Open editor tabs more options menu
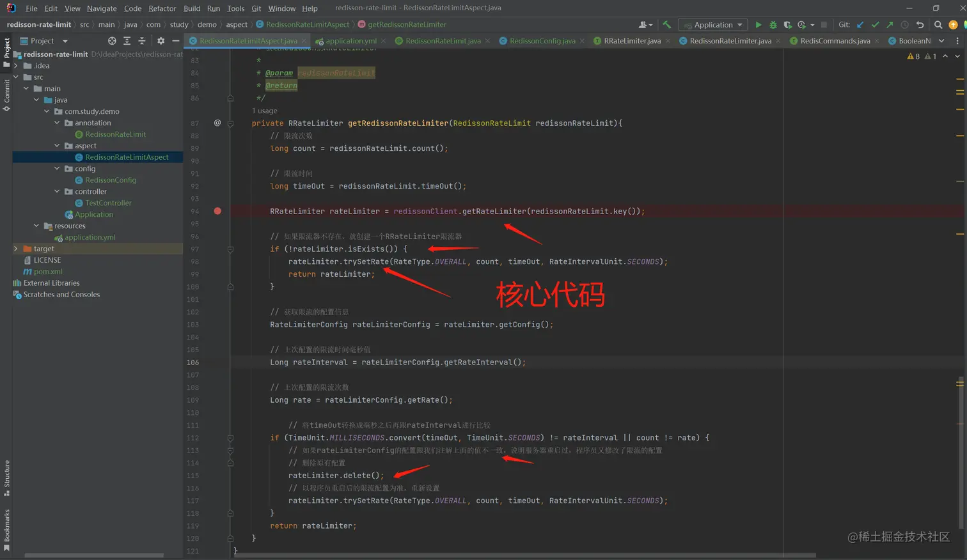967x560 pixels. point(957,41)
